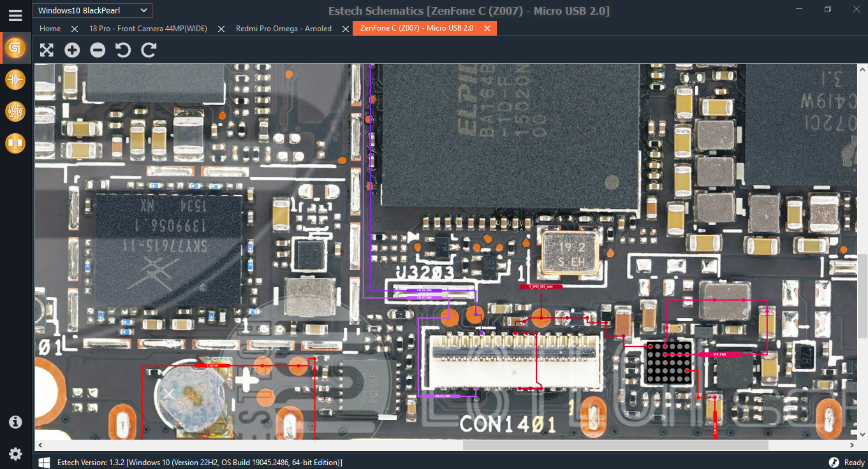The width and height of the screenshot is (868, 469).
Task: Click the horizontal scrollbar left arrow
Action: point(40,445)
